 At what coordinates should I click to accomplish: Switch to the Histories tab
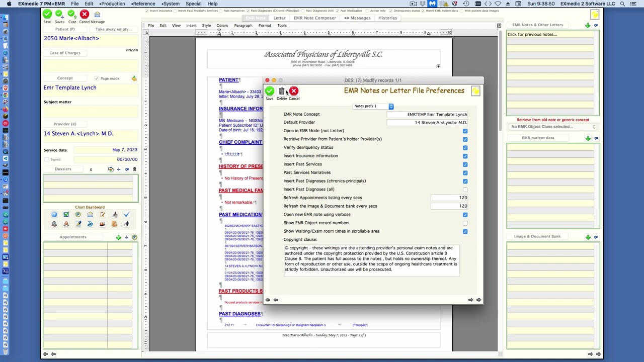pyautogui.click(x=387, y=18)
